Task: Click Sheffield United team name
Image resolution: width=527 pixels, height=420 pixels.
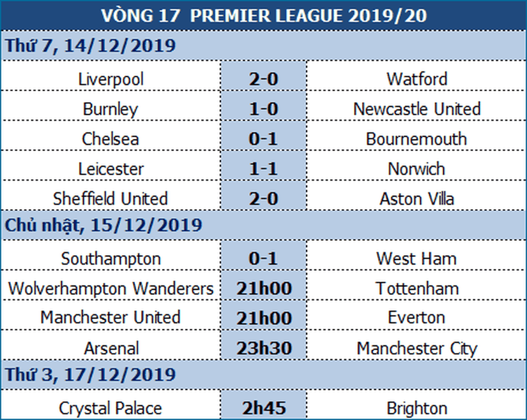Action: pos(110,198)
